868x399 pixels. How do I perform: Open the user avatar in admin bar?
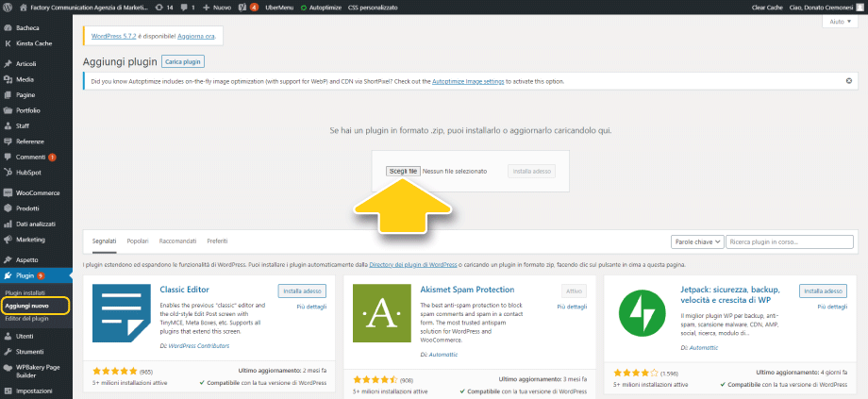coord(860,8)
